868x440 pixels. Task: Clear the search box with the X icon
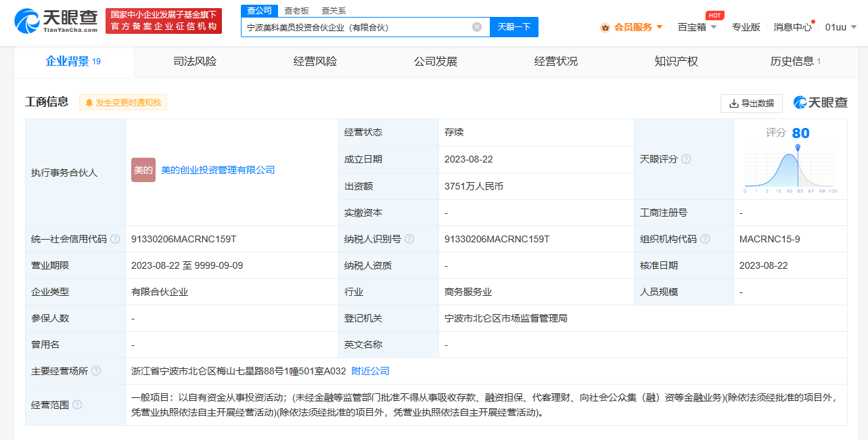pyautogui.click(x=477, y=27)
